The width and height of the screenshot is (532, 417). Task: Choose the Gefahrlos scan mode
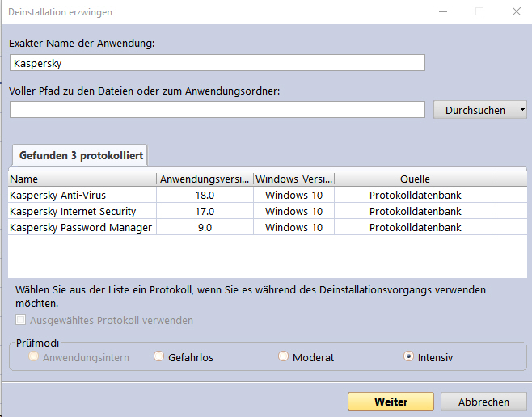tap(158, 356)
